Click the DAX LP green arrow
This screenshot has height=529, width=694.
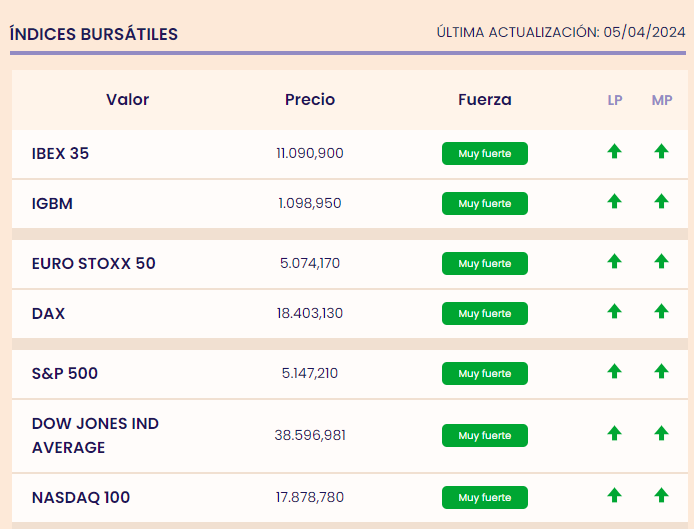click(x=614, y=312)
